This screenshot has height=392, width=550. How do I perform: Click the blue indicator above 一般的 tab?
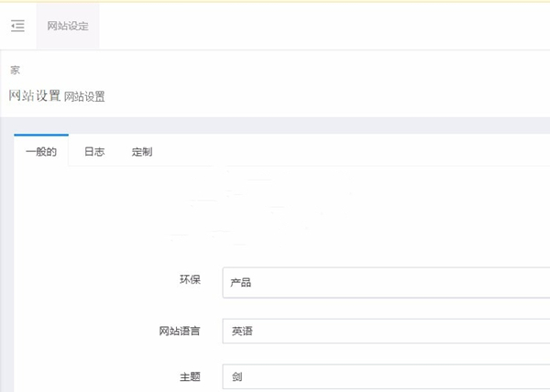[41, 136]
